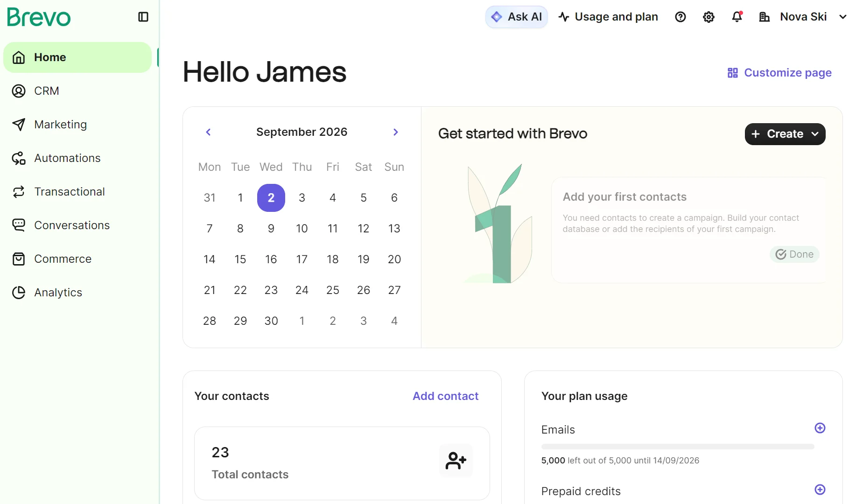Click the organization building icon
This screenshot has width=863, height=504.
point(765,17)
